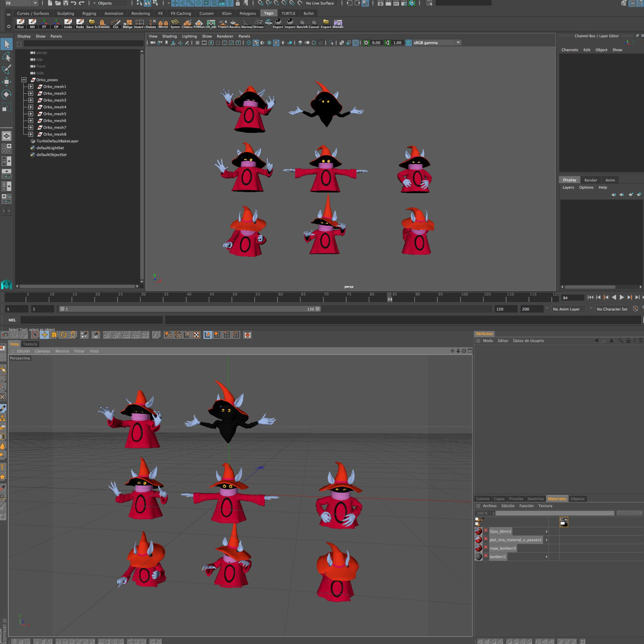Toggle the red X on ropa_lambert3 material
Screen dimensions: 644x644
click(x=486, y=547)
